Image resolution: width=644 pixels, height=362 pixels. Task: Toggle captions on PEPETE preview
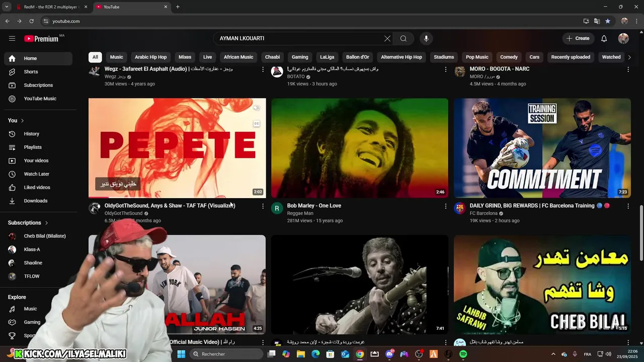pos(256,124)
